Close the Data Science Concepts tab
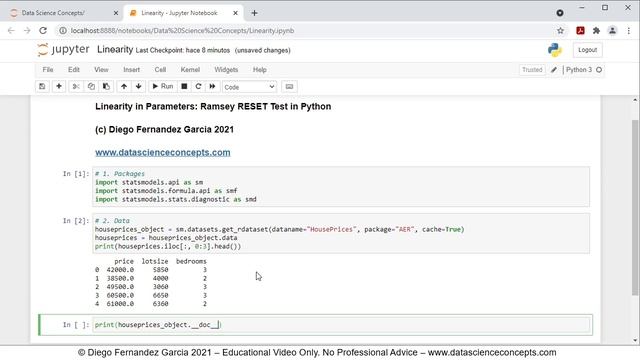 116,13
